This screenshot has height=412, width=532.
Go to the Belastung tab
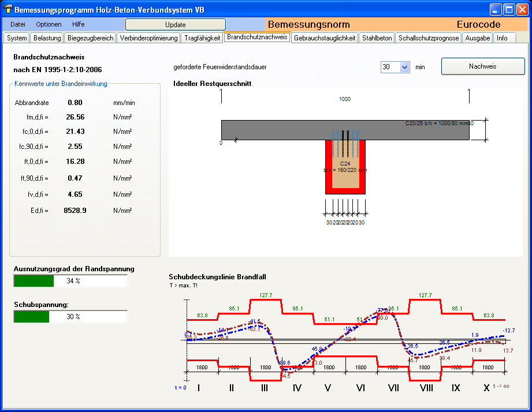tap(47, 38)
